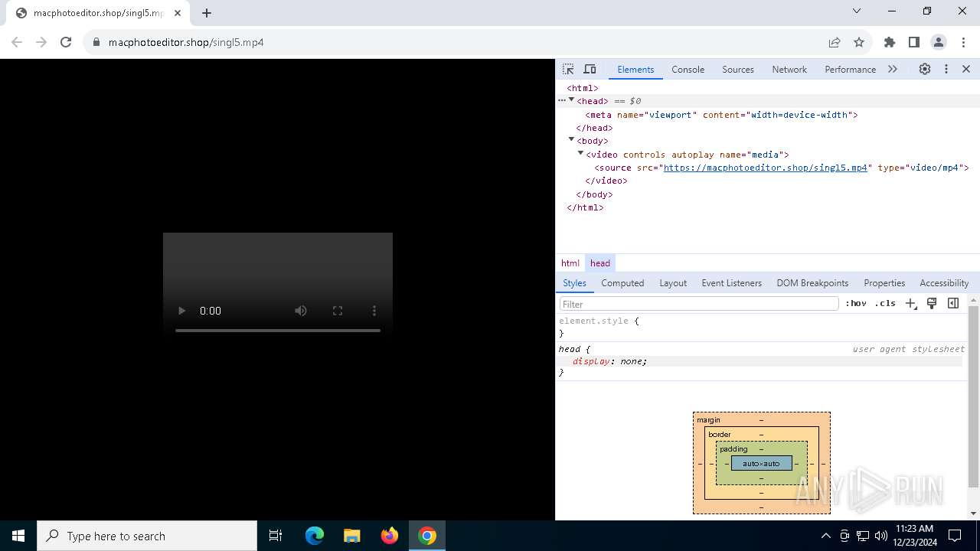Open the Chrome profile avatar
980x551 pixels.
coord(939,42)
